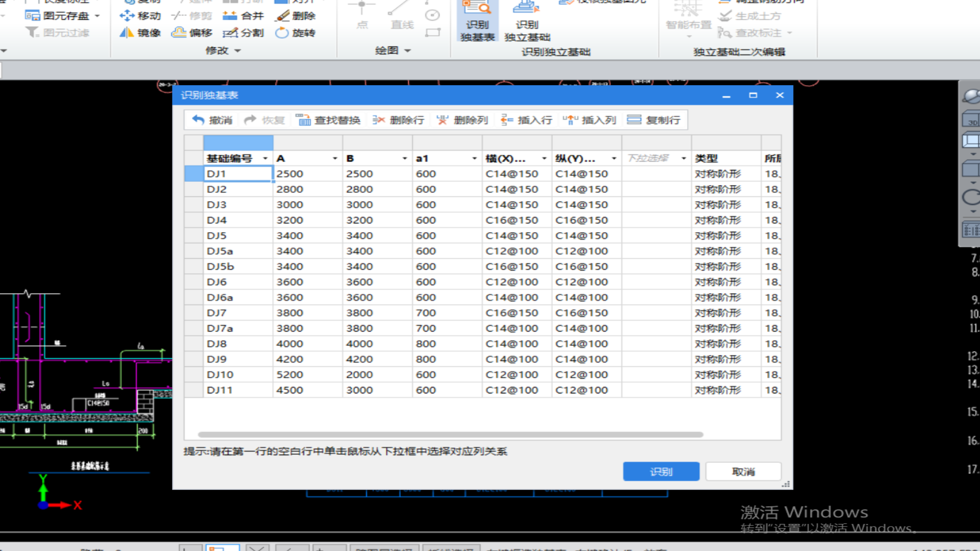Click the empty mapping cell above 基础编号 column
The width and height of the screenshot is (980, 551).
[238, 143]
